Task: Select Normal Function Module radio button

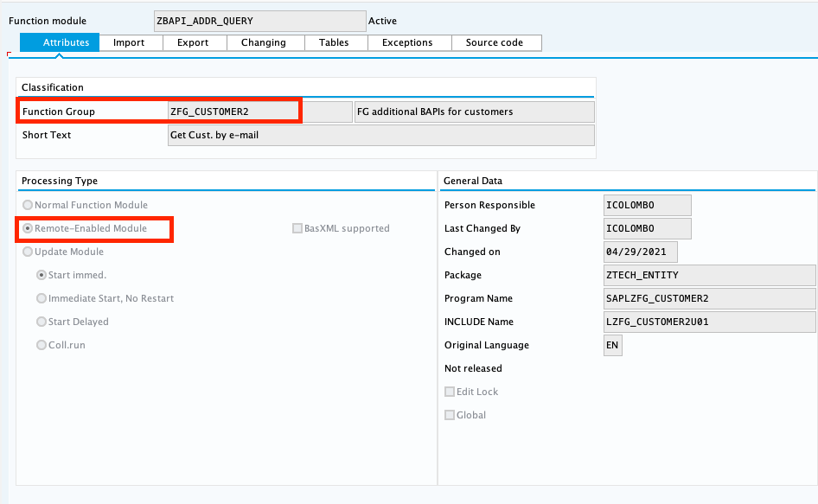Action: (x=29, y=205)
